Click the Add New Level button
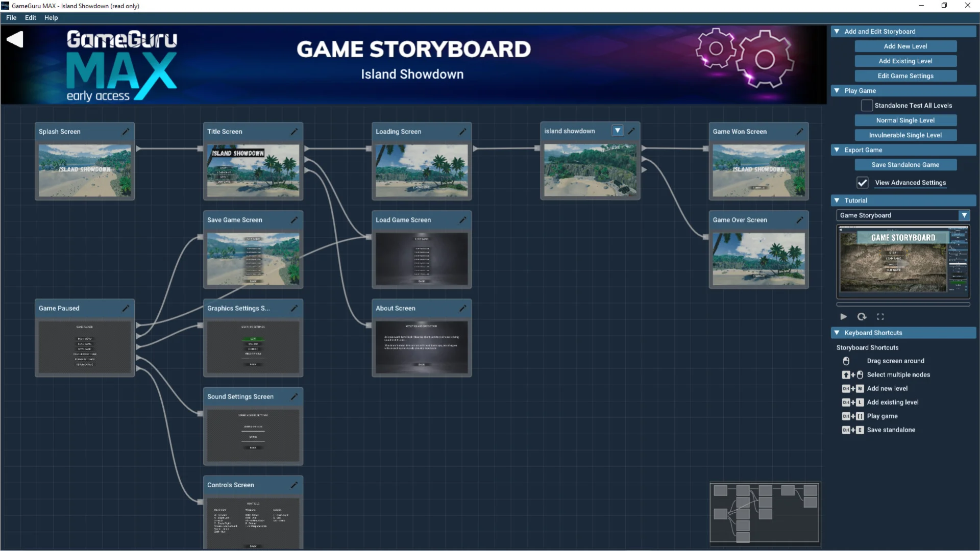Image resolution: width=980 pixels, height=551 pixels. 905,46
